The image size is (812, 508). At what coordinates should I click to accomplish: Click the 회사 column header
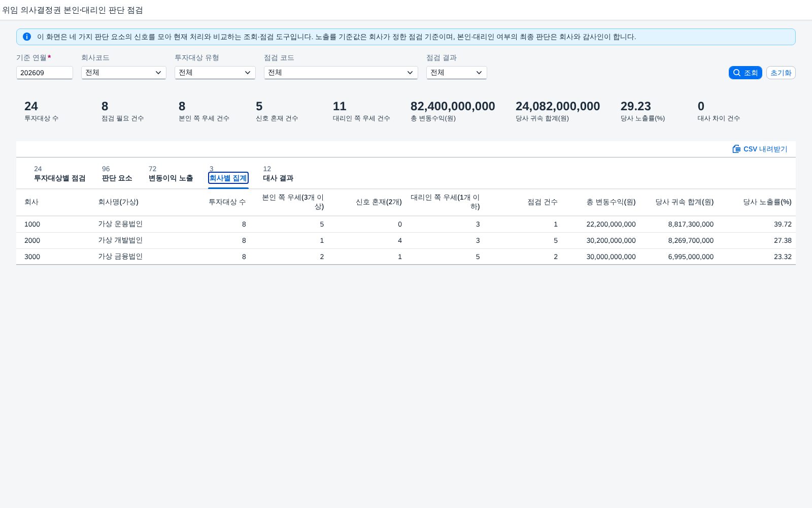pyautogui.click(x=31, y=202)
